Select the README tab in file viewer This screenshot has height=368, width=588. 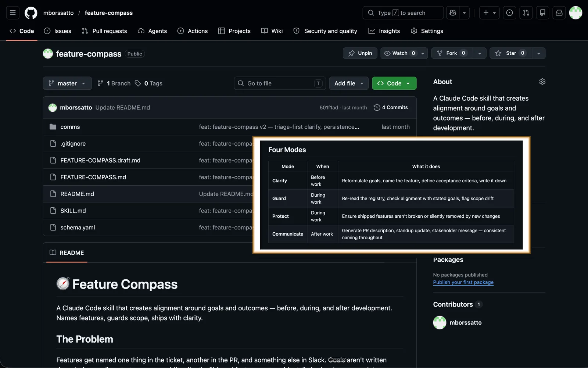[67, 253]
